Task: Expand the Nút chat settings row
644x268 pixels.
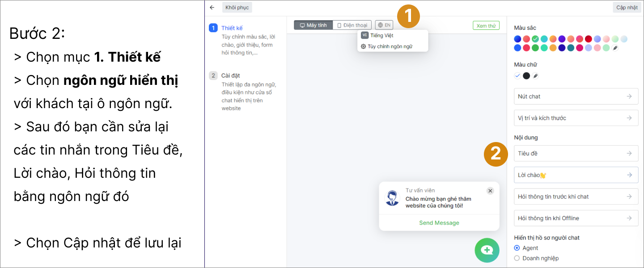Action: click(x=576, y=96)
